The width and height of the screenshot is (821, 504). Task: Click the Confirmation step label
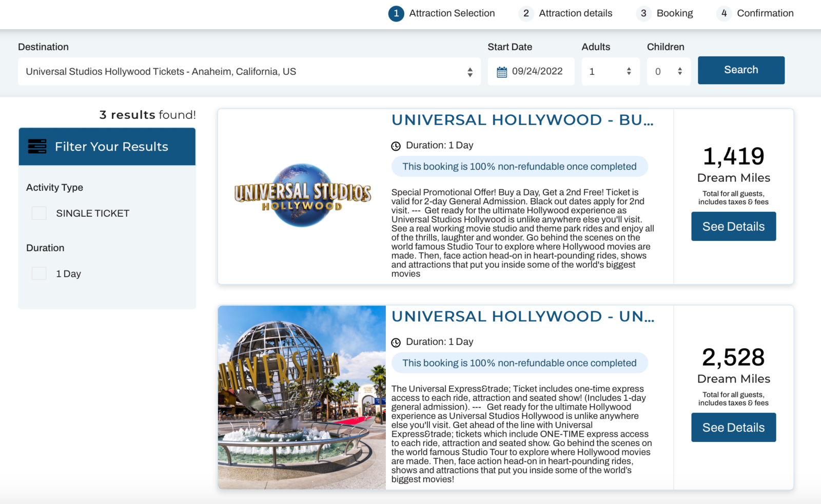coord(765,14)
